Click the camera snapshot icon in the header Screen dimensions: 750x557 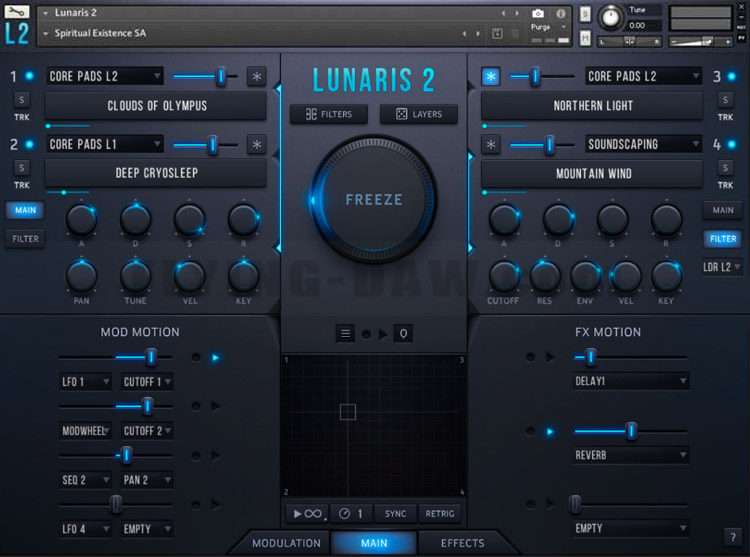(x=538, y=14)
